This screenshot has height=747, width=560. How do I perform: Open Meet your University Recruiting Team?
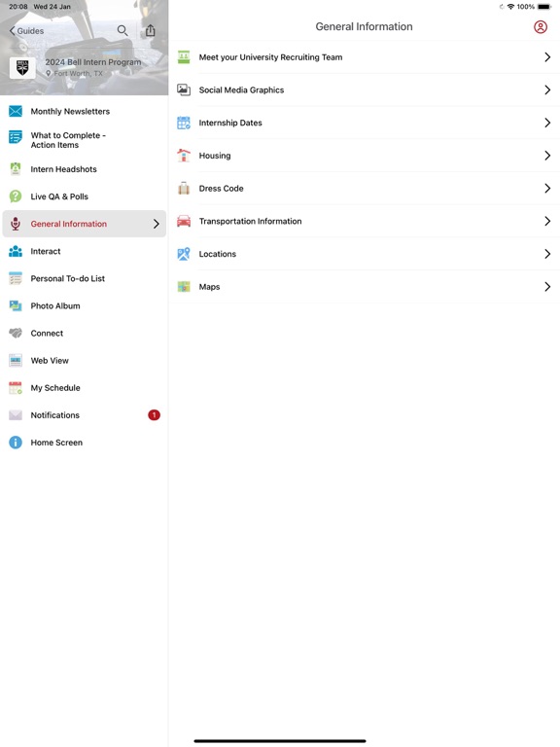[x=365, y=57]
